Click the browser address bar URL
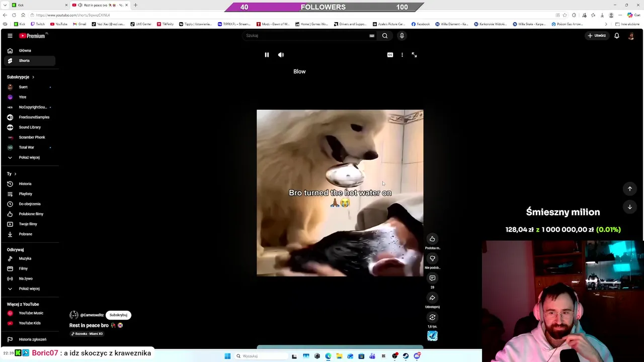The height and width of the screenshot is (362, 644). tap(72, 15)
